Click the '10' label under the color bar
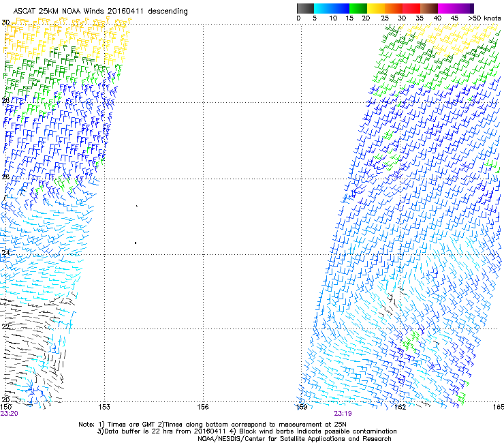Screen dimensions: 504x443 tap(333, 18)
